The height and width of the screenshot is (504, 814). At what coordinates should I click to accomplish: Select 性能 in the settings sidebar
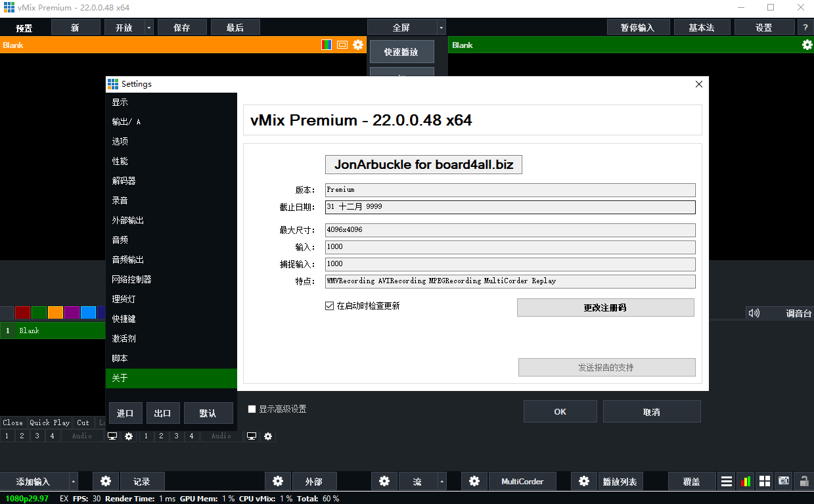pos(120,161)
